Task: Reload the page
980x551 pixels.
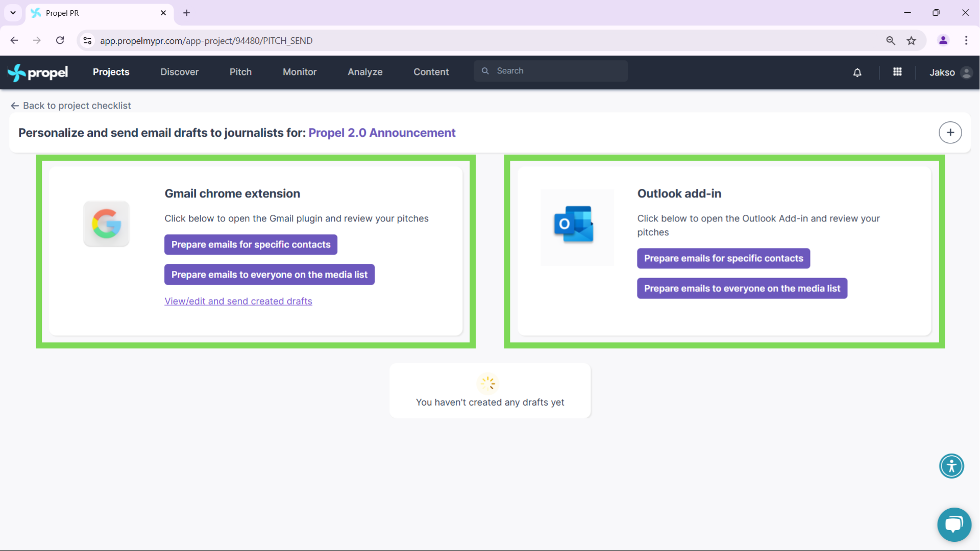Action: (x=60, y=40)
